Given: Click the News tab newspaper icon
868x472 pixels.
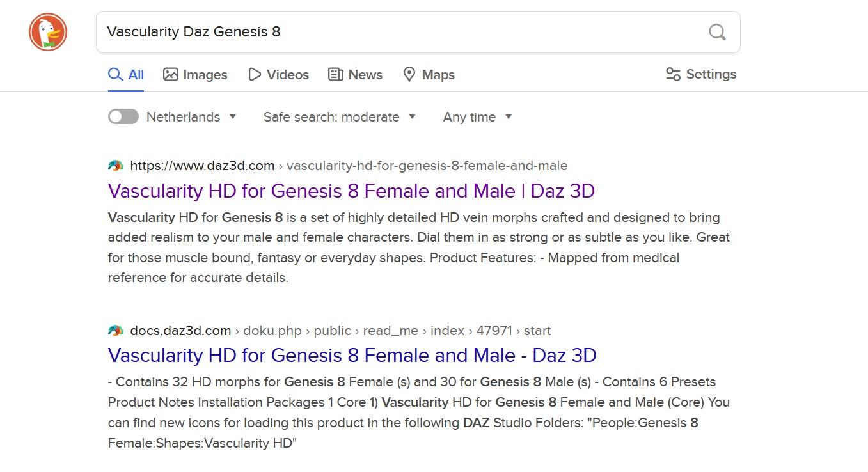Looking at the screenshot, I should (336, 75).
